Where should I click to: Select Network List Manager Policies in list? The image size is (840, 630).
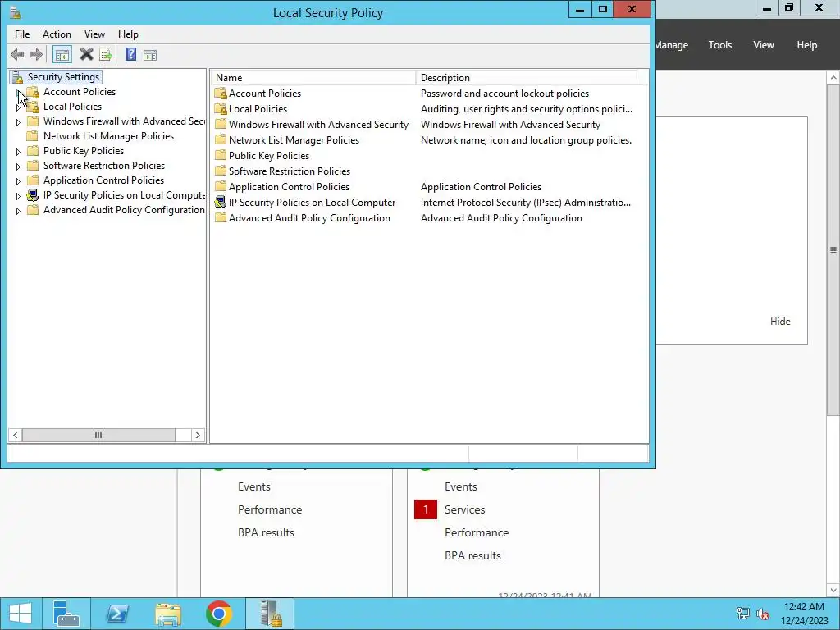[294, 140]
